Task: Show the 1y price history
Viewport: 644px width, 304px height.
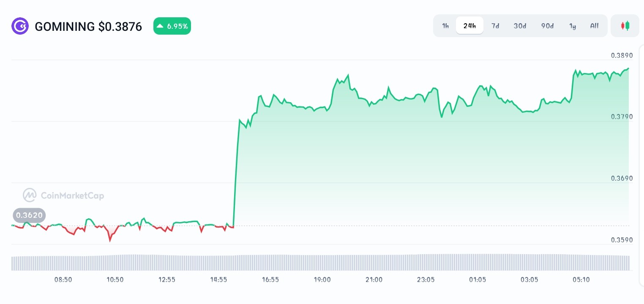Action: click(573, 26)
